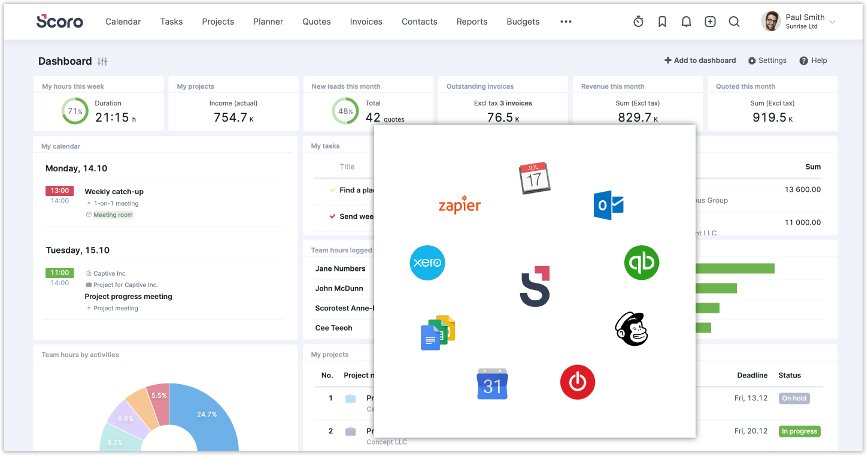Open the Reports menu
This screenshot has width=868, height=456.
tap(472, 22)
